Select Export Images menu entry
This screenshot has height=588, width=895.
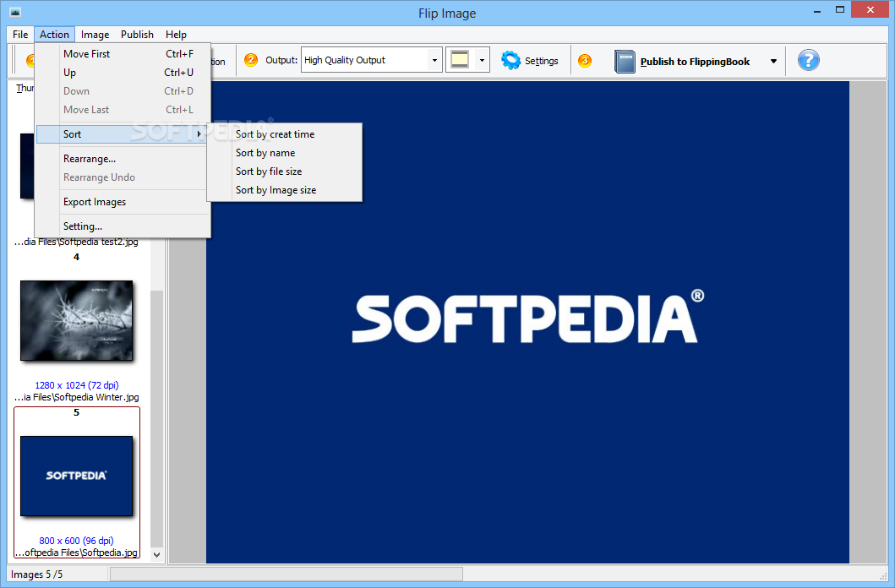[123, 202]
